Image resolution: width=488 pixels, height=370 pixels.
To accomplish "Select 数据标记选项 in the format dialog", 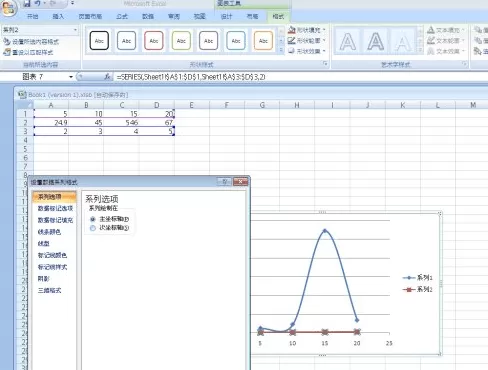I will [x=55, y=208].
